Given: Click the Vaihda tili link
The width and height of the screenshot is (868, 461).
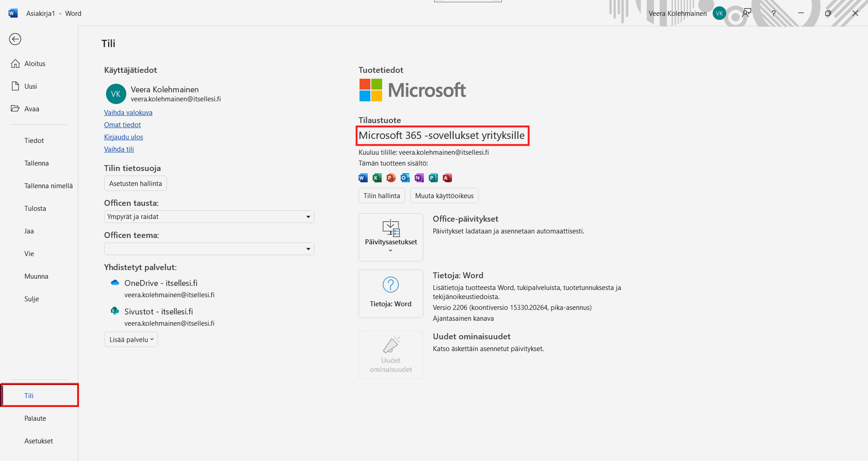Looking at the screenshot, I should (x=119, y=149).
